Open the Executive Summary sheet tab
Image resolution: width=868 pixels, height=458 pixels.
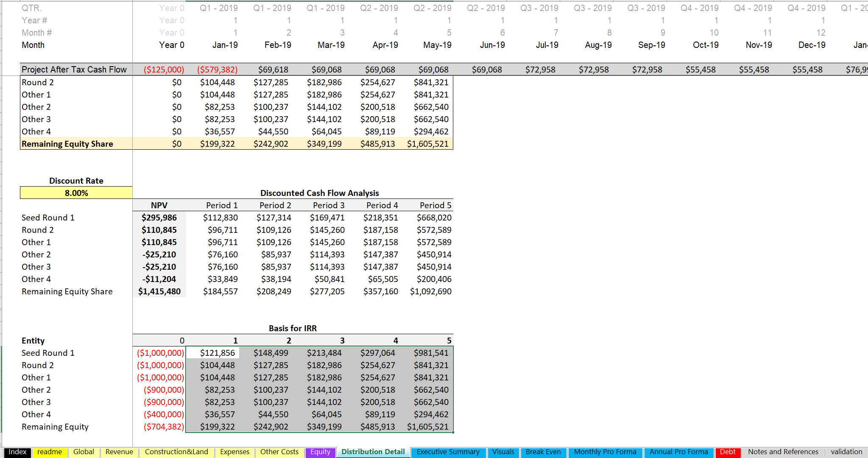pos(448,452)
